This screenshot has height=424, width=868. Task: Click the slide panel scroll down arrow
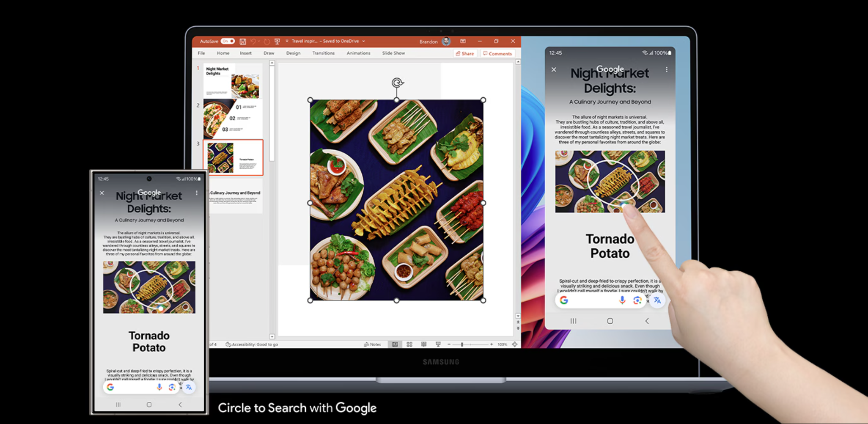coord(272,337)
